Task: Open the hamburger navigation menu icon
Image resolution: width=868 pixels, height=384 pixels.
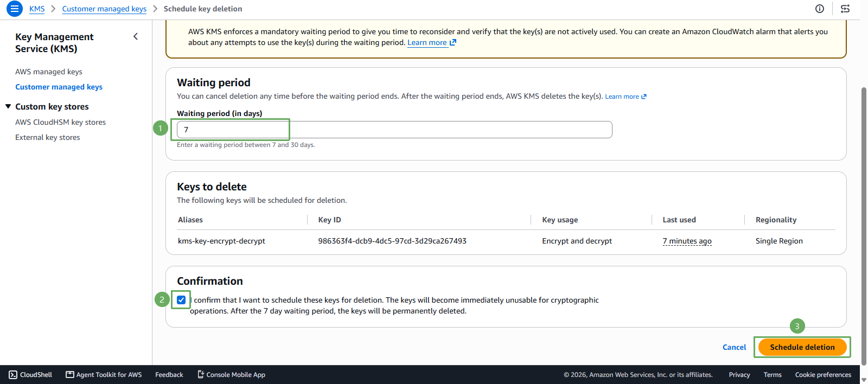Action: 15,9
